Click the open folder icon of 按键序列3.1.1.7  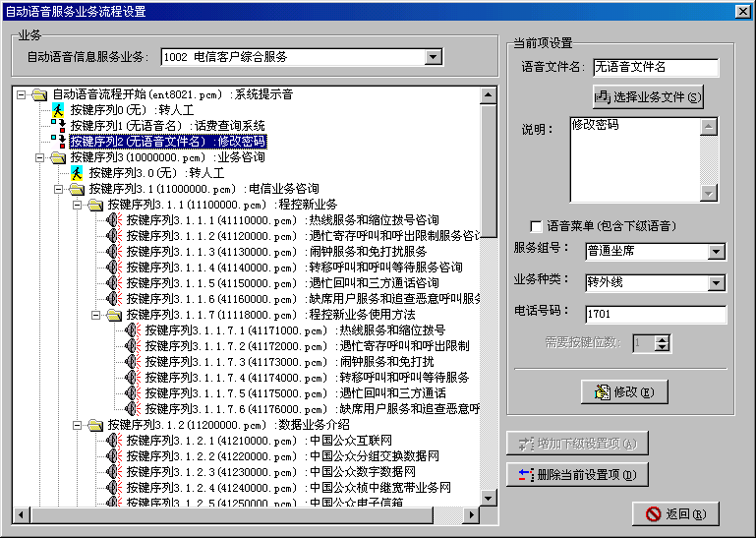(x=114, y=315)
